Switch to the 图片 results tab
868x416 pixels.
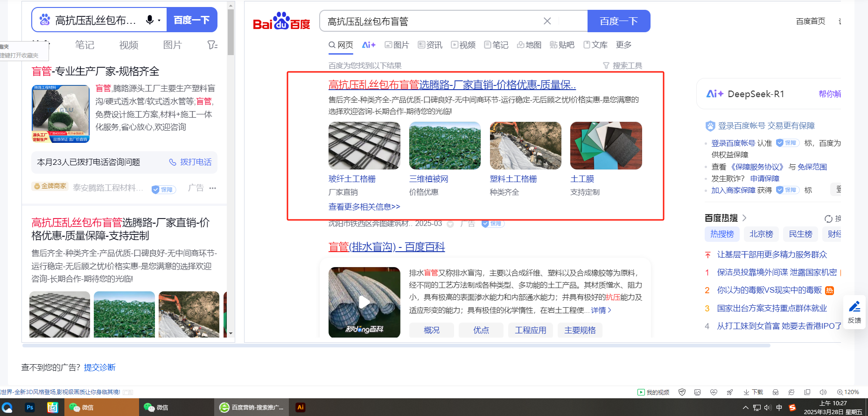click(x=397, y=45)
